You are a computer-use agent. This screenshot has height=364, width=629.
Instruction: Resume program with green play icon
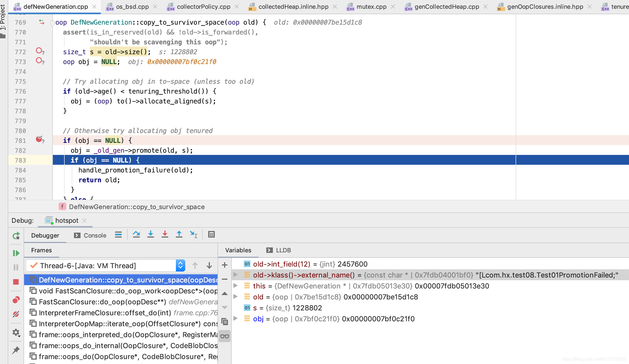click(16, 253)
